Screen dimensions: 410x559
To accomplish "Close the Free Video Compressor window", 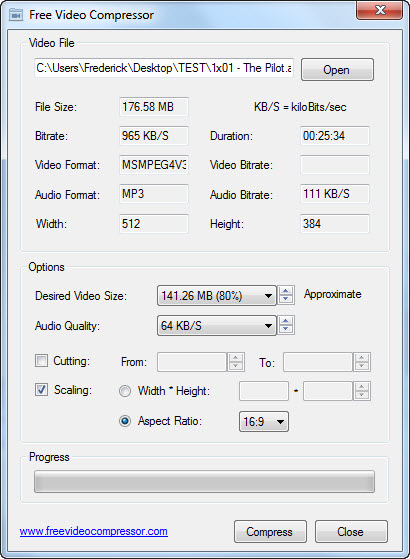I will pos(380,10).
